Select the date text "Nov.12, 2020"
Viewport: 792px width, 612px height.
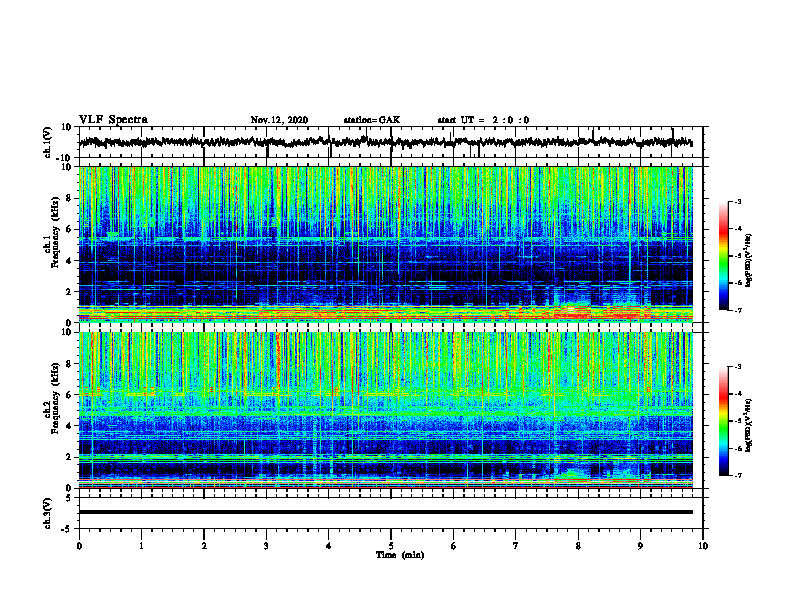point(279,120)
